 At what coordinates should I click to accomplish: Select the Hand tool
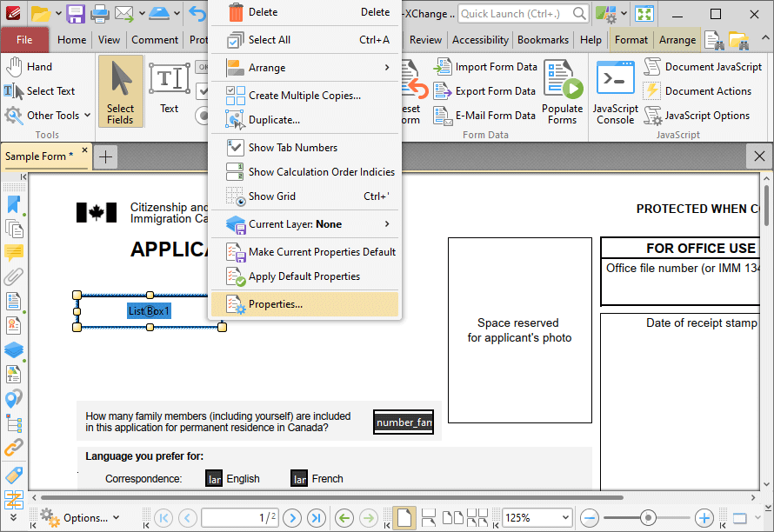pos(29,67)
